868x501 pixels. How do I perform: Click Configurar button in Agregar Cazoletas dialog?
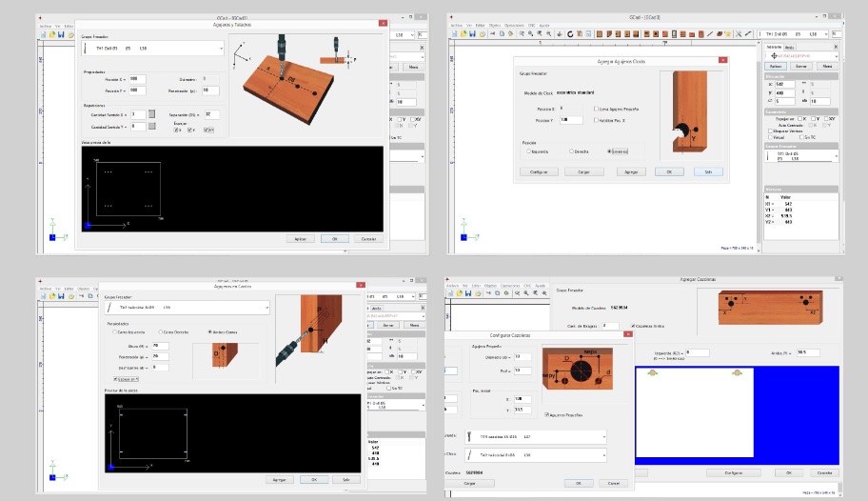(734, 472)
